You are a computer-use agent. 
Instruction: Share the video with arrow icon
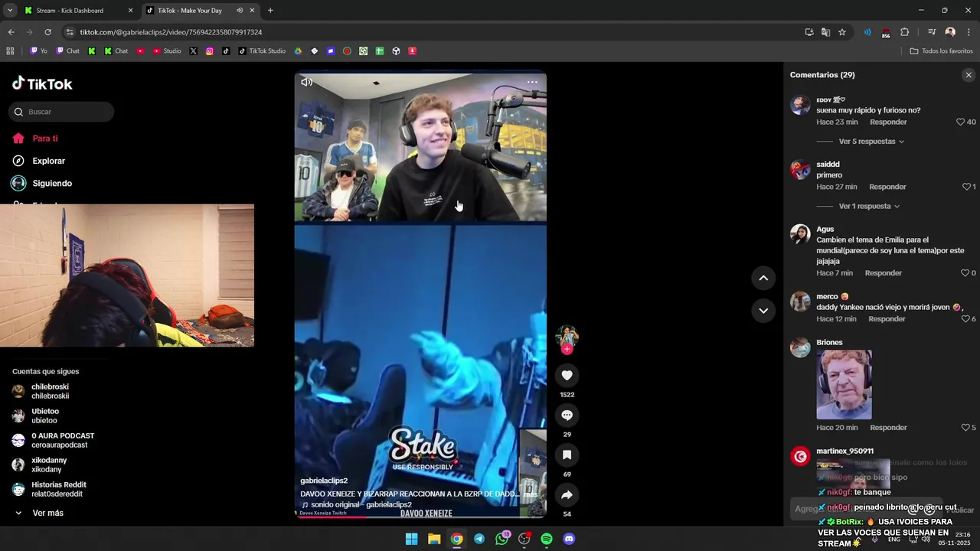point(567,494)
